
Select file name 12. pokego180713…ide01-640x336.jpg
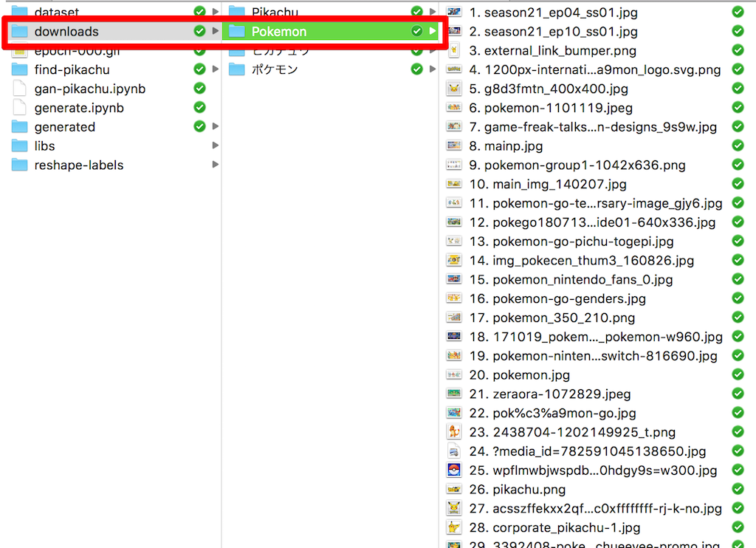593,222
